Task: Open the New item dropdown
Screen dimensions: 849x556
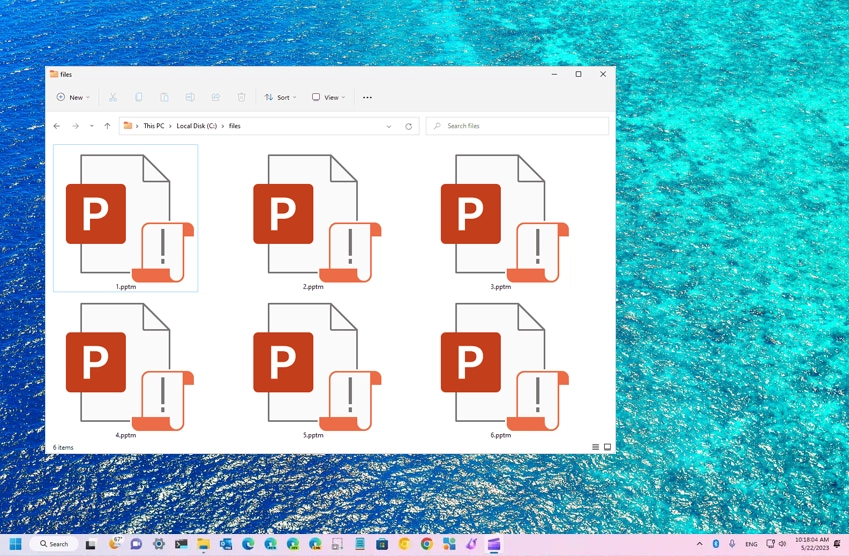Action: (73, 97)
